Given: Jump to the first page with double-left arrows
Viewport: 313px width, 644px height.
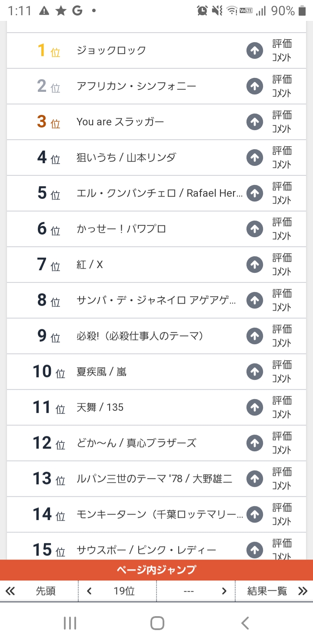Looking at the screenshot, I should (10, 591).
